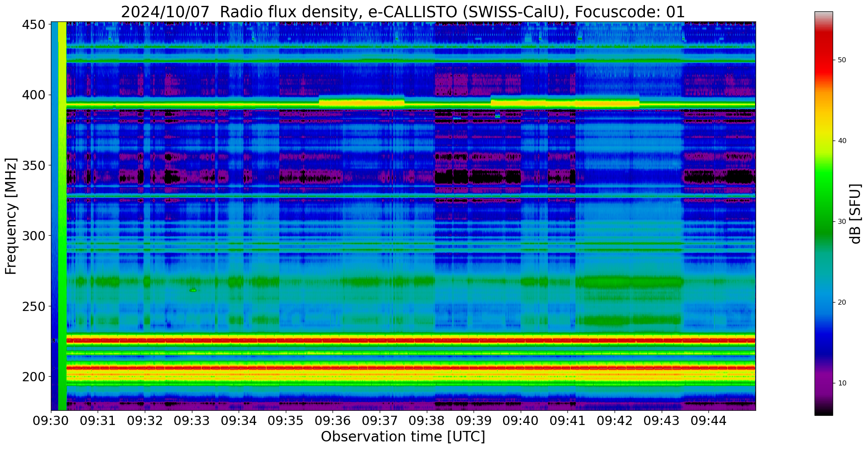Click the 09:31 time tick label
Viewport: 868px width, 449px height.
point(98,420)
